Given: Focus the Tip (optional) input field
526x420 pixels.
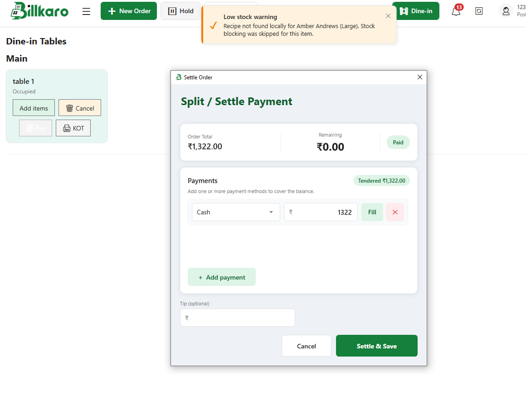Looking at the screenshot, I should tap(238, 318).
